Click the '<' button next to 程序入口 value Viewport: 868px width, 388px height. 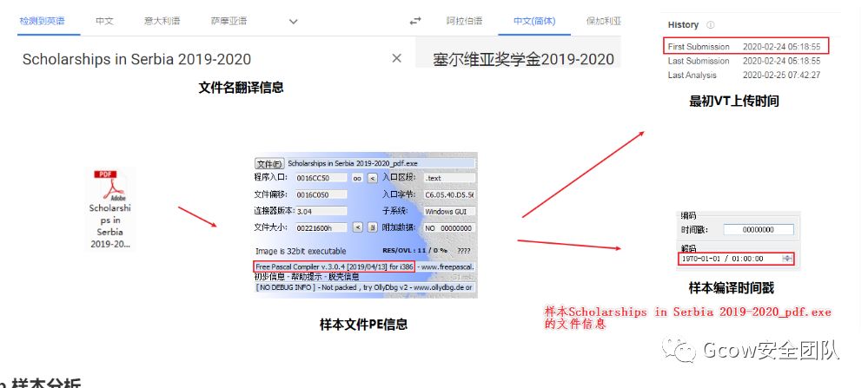point(373,178)
